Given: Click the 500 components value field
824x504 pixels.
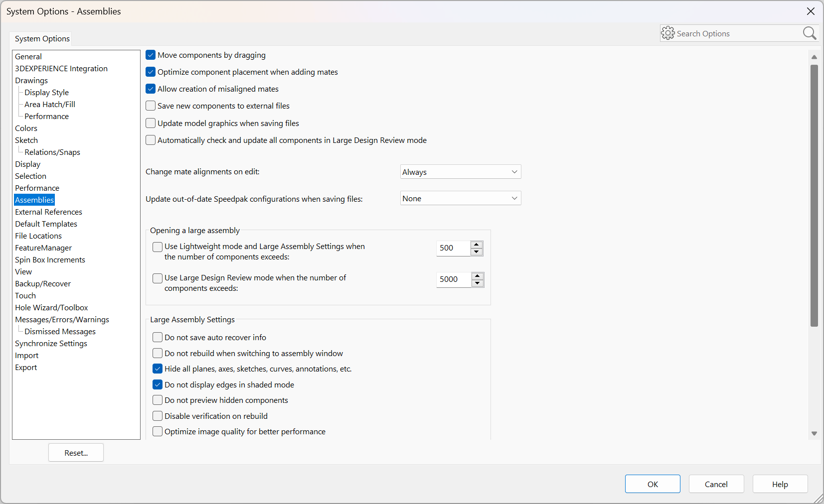Looking at the screenshot, I should point(453,248).
